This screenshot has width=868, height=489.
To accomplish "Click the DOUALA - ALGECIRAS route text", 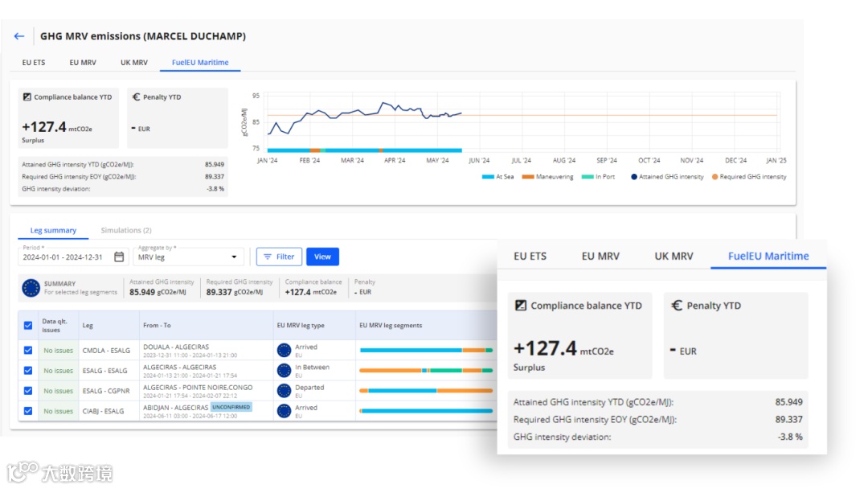I will (176, 347).
